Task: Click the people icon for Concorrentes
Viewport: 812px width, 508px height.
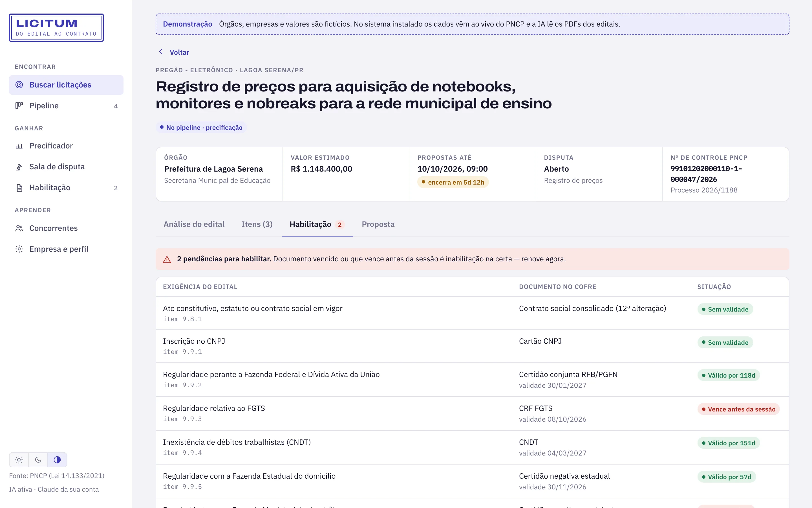Action: [19, 228]
